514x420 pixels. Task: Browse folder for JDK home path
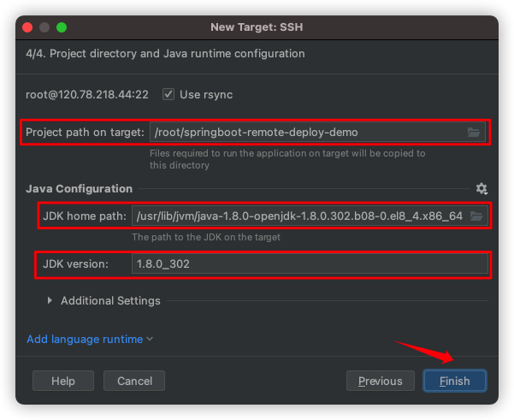pos(477,216)
